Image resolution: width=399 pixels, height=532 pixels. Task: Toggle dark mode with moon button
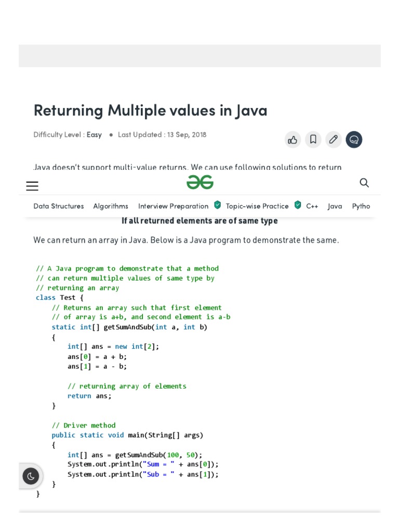coord(31,476)
